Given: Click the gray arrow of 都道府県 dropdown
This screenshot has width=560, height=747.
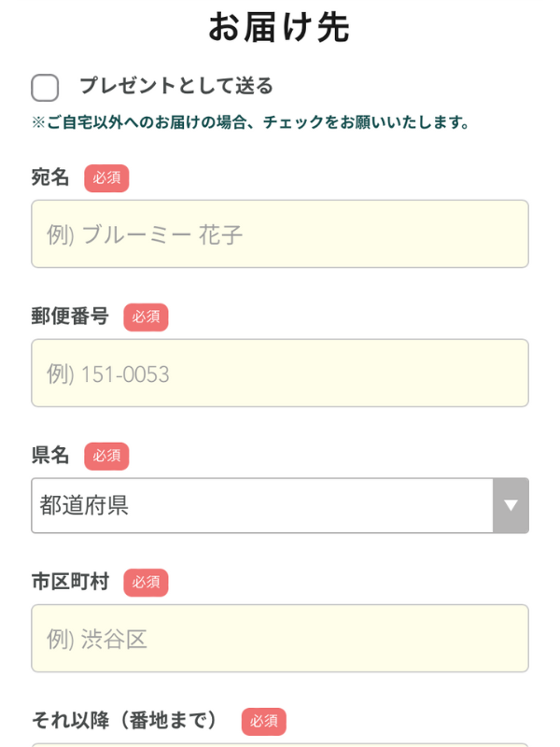Looking at the screenshot, I should (511, 505).
